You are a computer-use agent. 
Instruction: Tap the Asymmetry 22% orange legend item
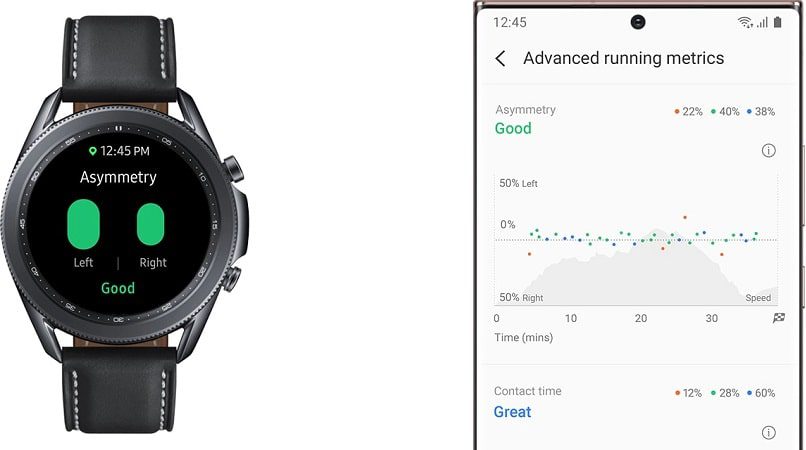coord(688,112)
